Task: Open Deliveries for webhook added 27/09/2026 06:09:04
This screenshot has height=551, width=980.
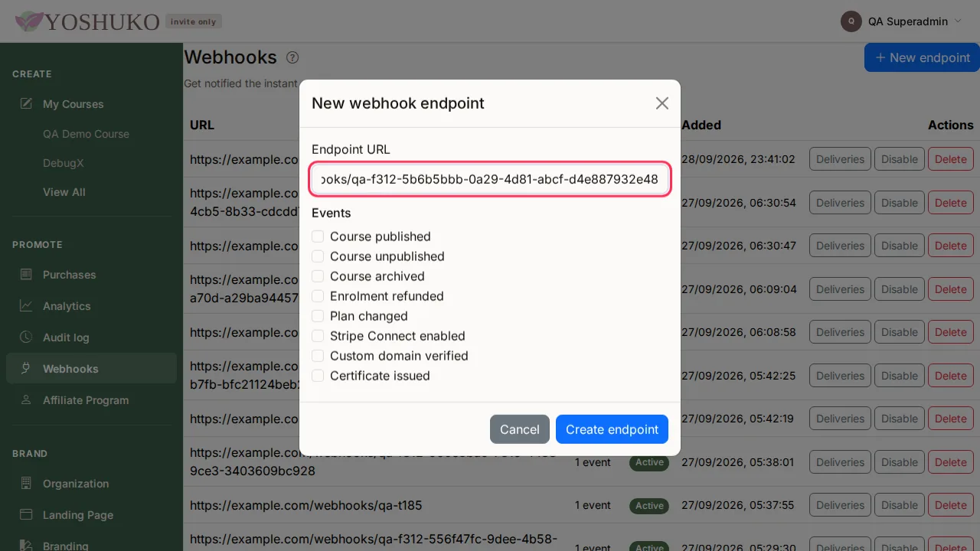Action: (x=840, y=289)
